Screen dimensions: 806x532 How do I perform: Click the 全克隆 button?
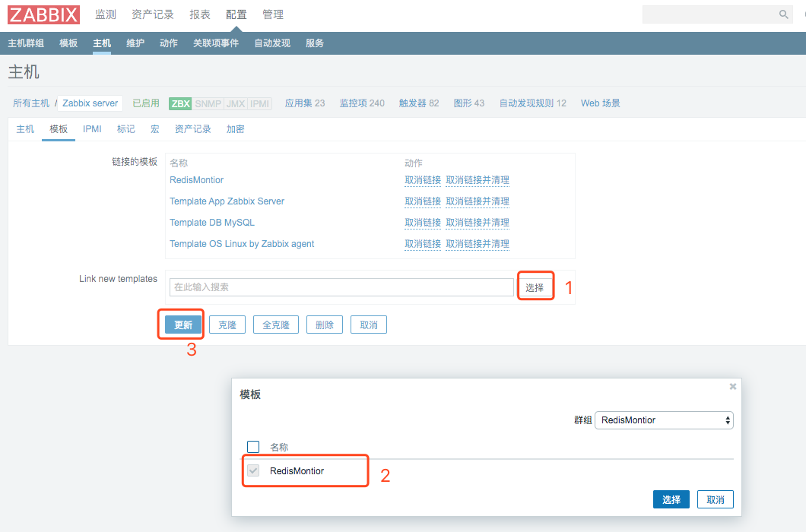pos(276,325)
